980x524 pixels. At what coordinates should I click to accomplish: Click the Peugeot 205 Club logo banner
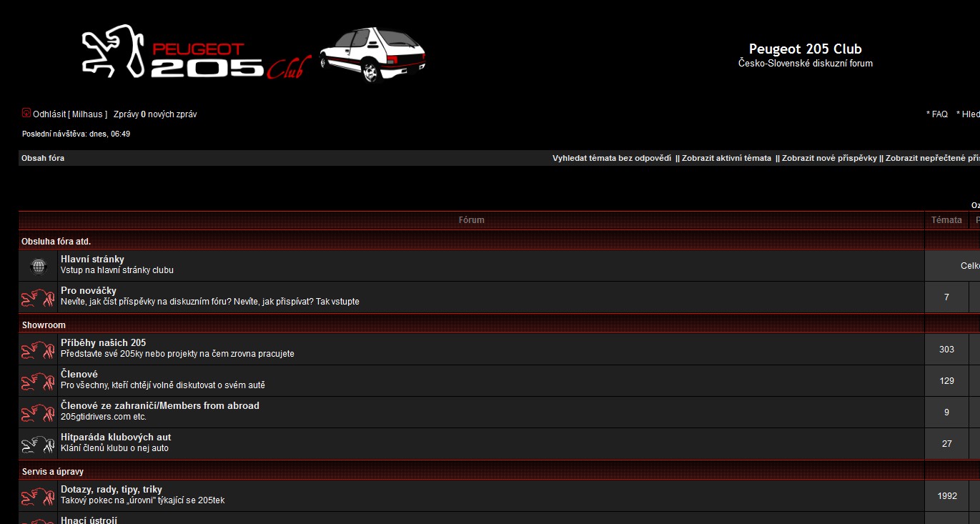(x=197, y=54)
